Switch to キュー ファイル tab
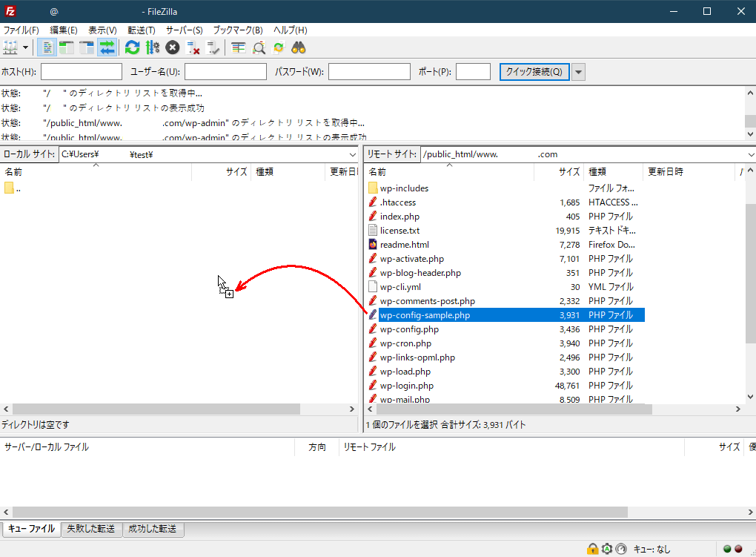This screenshot has height=557, width=756. point(31,529)
